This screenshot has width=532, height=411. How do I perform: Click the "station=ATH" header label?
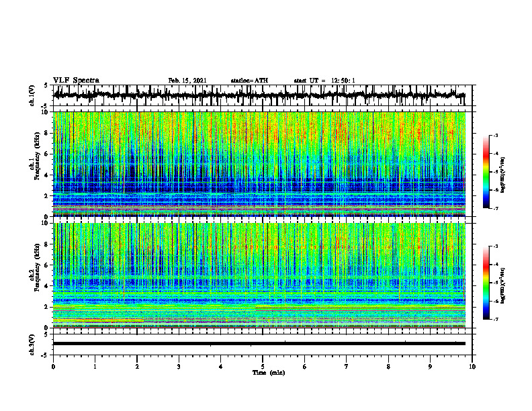(249, 81)
